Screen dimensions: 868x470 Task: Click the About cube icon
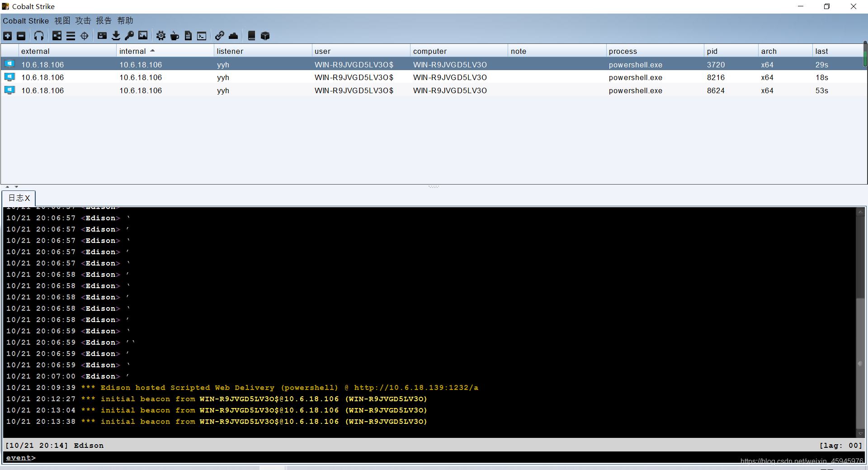(265, 36)
